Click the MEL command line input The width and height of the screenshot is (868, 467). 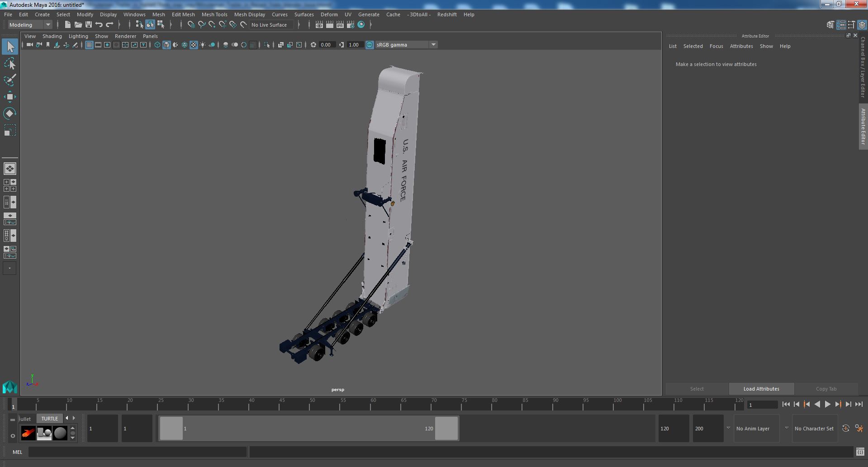coord(138,452)
